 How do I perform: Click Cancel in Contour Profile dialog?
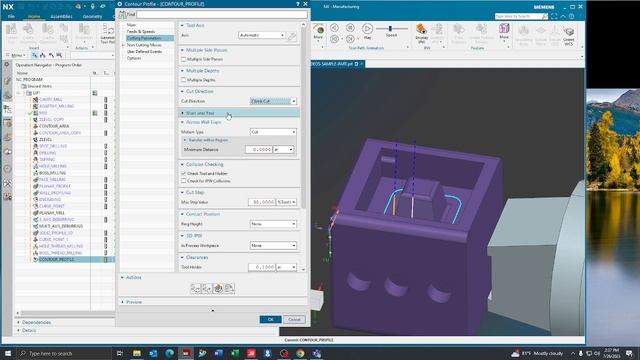pyautogui.click(x=294, y=319)
